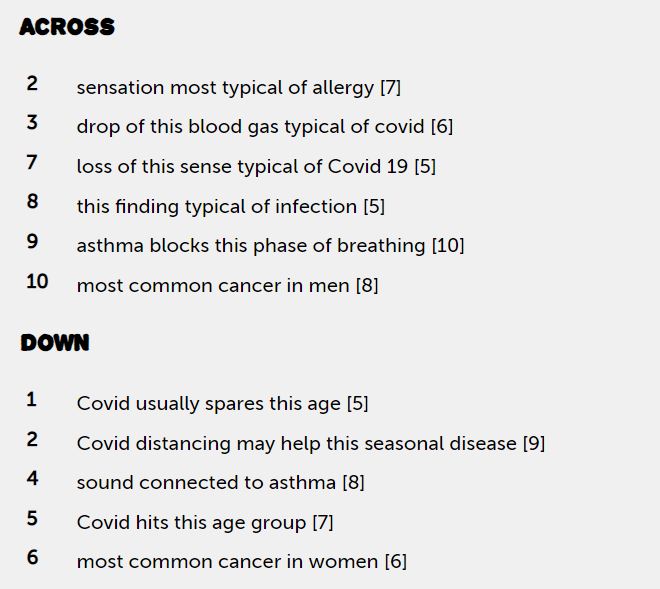Click Down clue number 6
The width and height of the screenshot is (660, 589).
click(x=32, y=558)
